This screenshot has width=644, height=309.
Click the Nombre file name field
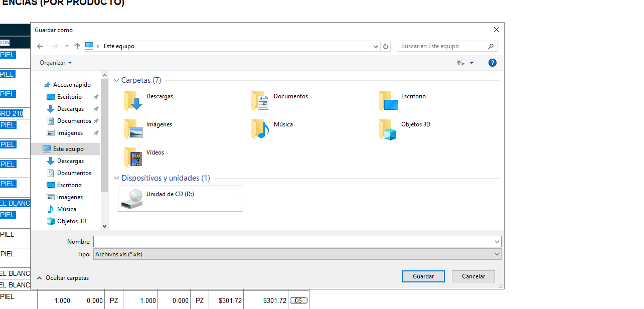[293, 242]
